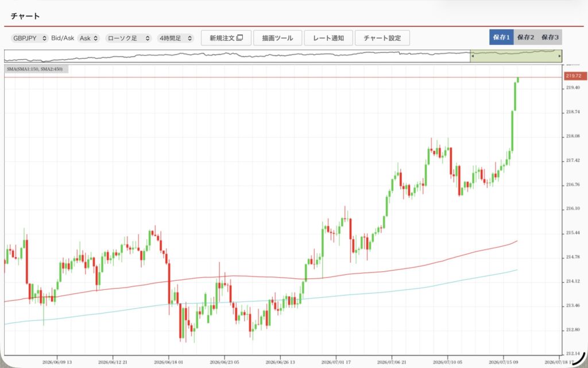Click the left arrow of the navigator range

coord(473,56)
